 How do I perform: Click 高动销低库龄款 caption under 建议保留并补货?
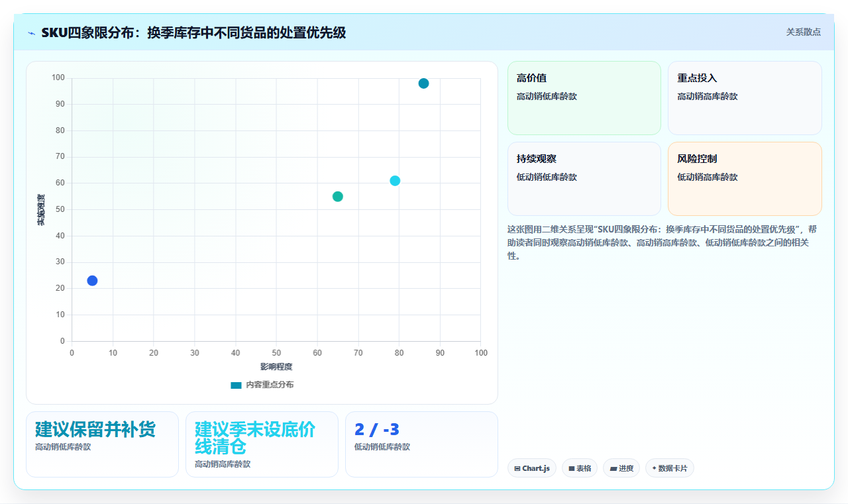(63, 447)
